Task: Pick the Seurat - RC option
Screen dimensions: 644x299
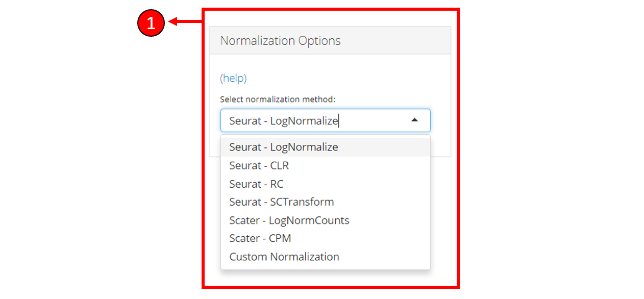Action: pos(256,184)
